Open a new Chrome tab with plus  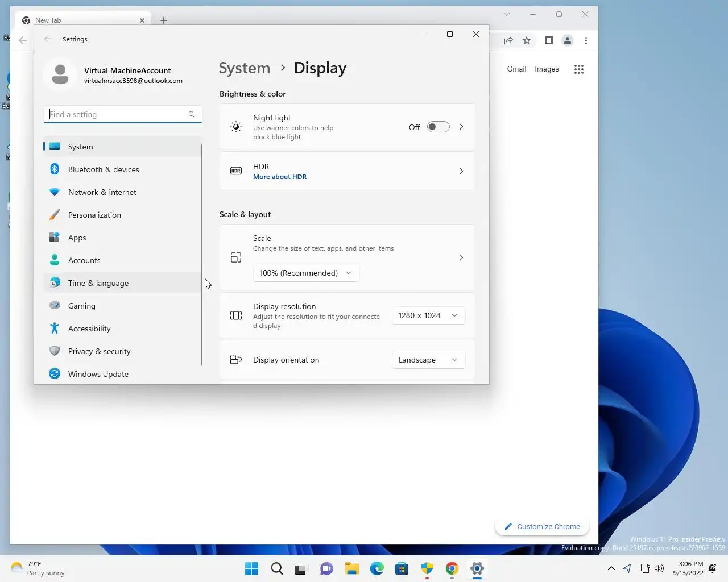164,20
